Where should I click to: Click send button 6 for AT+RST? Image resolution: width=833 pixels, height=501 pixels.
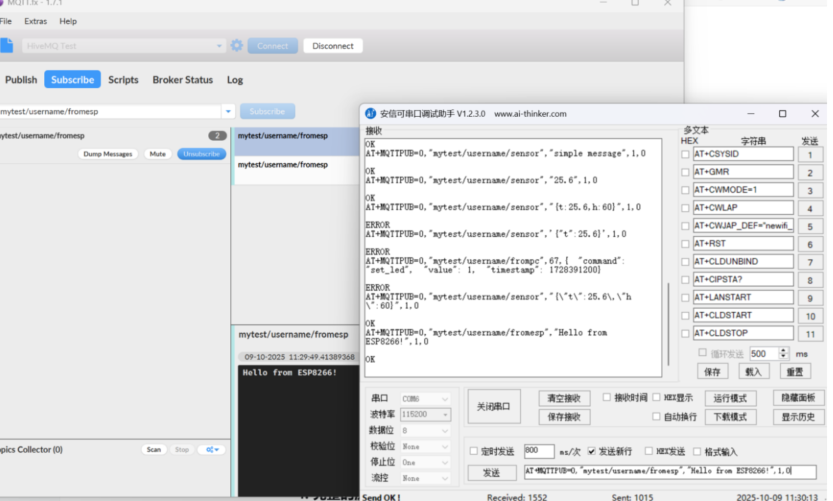[x=810, y=244]
